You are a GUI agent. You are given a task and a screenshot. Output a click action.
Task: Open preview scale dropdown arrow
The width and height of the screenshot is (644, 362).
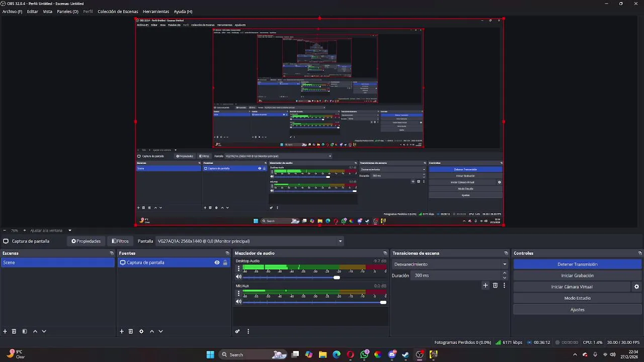[x=69, y=230]
